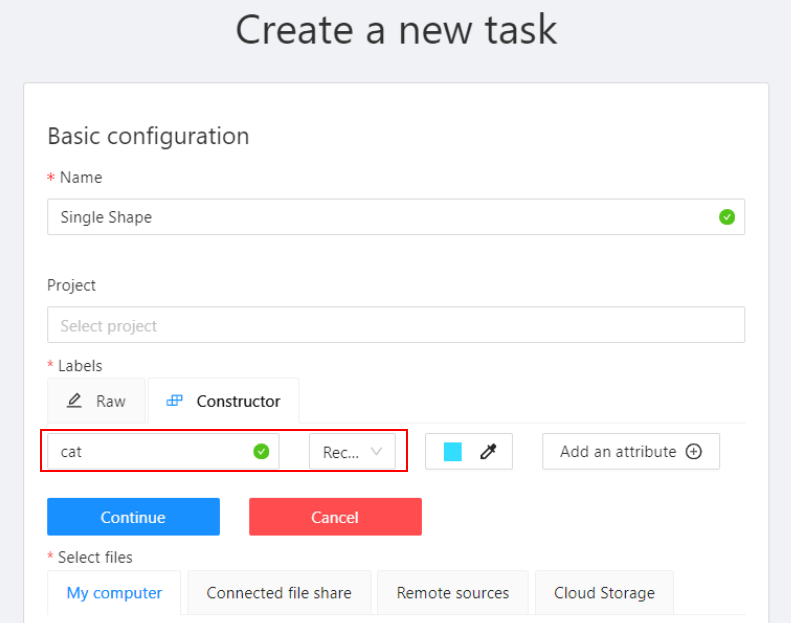Switch to the Constructor labels tab

point(223,401)
